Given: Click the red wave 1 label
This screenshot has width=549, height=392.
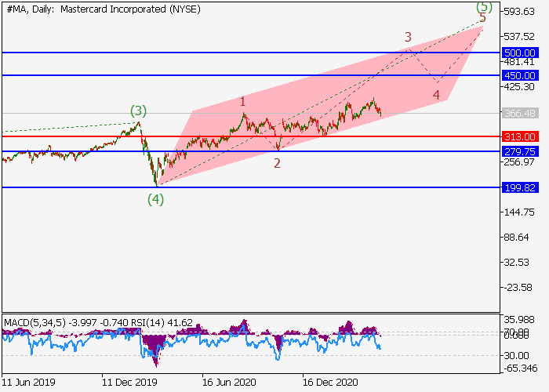Looking at the screenshot, I should (242, 102).
